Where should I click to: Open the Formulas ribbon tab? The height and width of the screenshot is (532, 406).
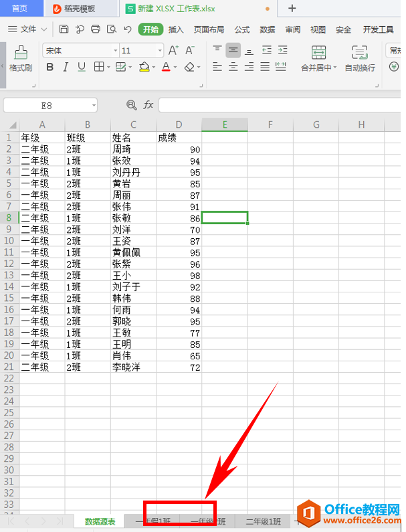pyautogui.click(x=242, y=29)
